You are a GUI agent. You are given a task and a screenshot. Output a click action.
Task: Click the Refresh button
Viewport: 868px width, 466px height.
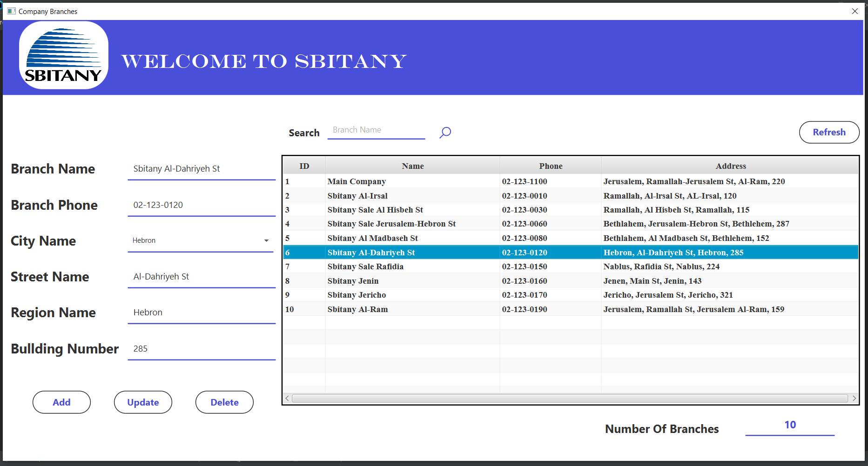pyautogui.click(x=829, y=132)
